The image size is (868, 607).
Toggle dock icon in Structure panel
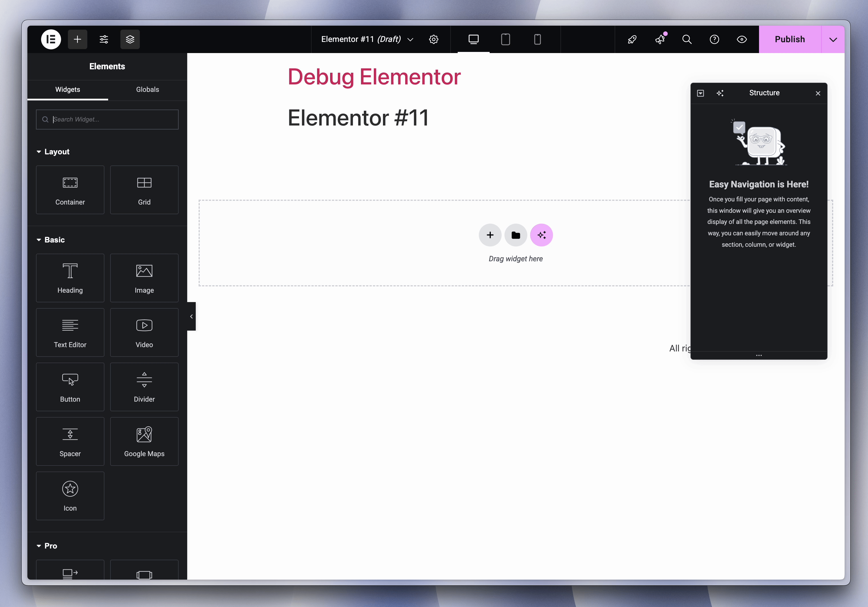point(700,93)
